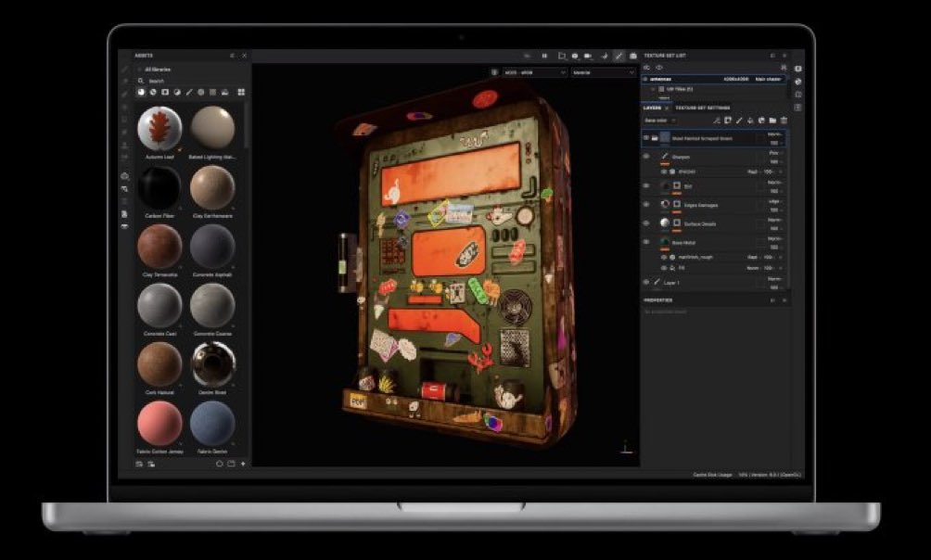Switch to the Texture Set Settings tab
Image resolution: width=931 pixels, height=560 pixels.
click(x=702, y=108)
